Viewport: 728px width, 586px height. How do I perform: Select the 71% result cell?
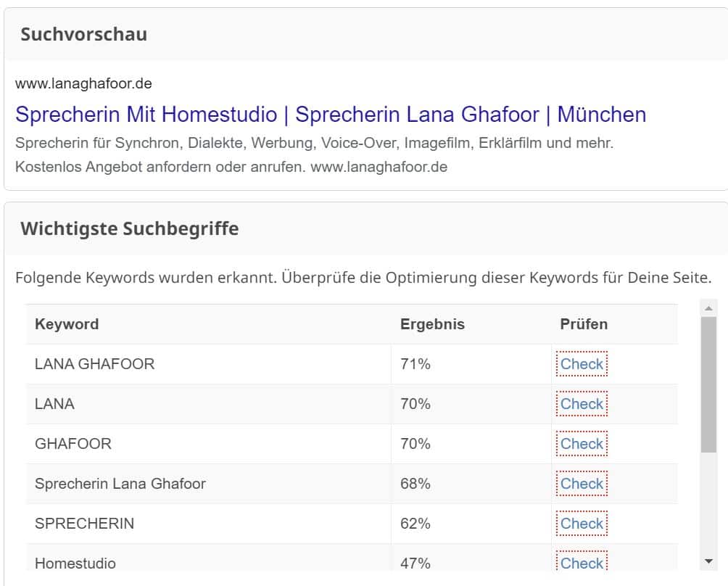(x=471, y=364)
